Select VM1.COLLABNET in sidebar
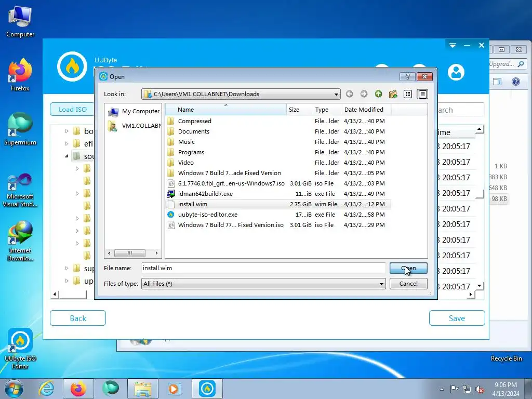 point(134,126)
